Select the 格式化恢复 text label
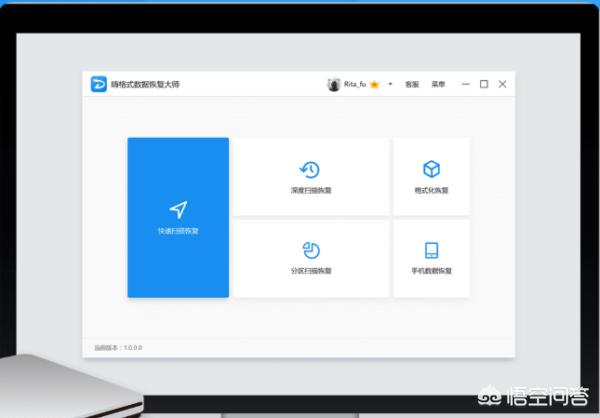 pyautogui.click(x=431, y=190)
